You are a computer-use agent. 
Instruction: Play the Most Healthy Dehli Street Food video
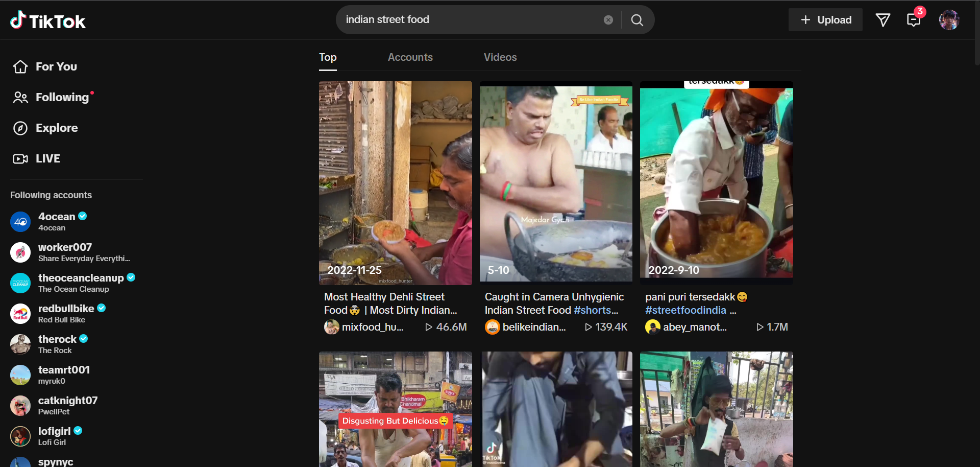[395, 183]
